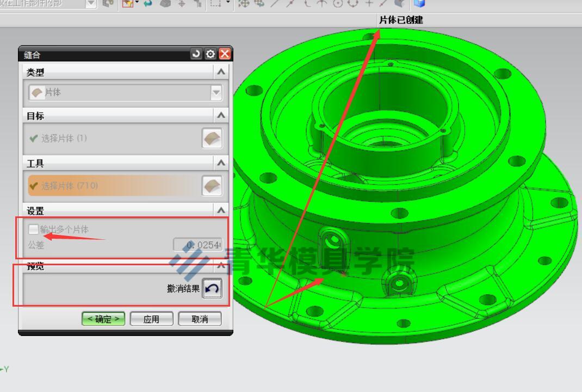Open the 缝合 dialog settings gear
The height and width of the screenshot is (392, 582).
pos(210,54)
